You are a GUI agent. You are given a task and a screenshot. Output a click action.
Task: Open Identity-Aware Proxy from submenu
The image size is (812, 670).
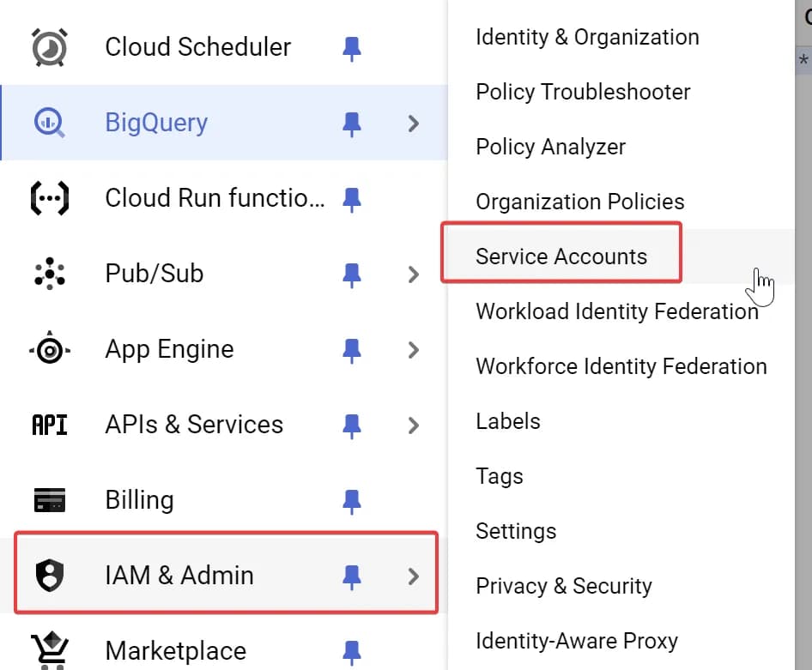click(x=621, y=641)
